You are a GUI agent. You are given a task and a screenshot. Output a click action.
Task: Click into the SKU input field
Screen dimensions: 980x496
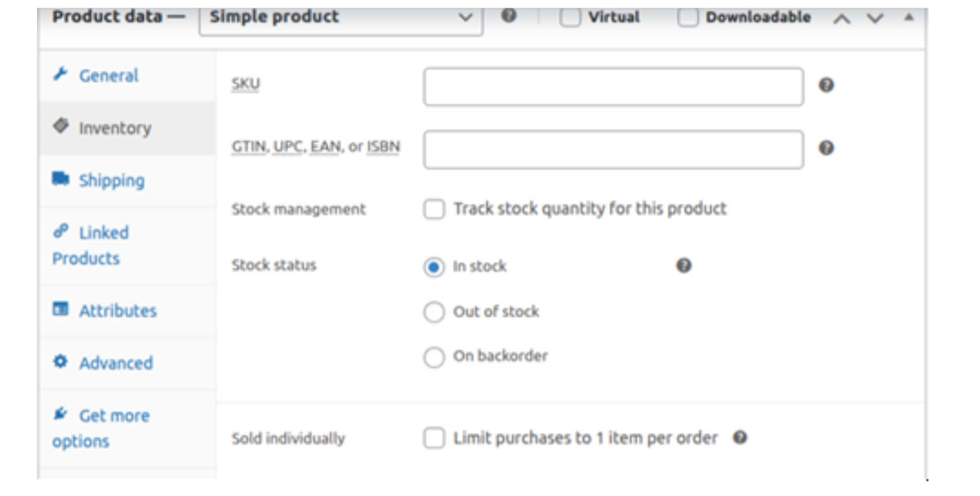(612, 87)
